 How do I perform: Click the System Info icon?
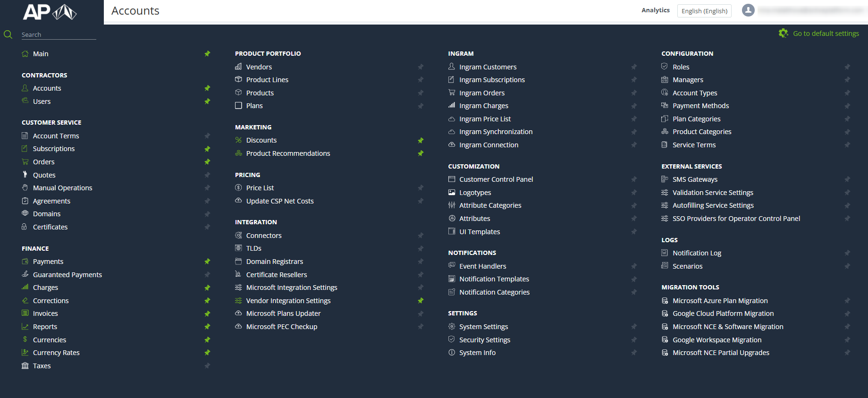[452, 352]
